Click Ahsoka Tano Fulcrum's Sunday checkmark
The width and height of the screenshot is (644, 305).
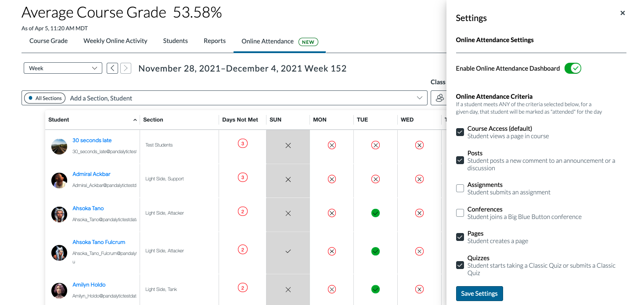[x=288, y=251]
